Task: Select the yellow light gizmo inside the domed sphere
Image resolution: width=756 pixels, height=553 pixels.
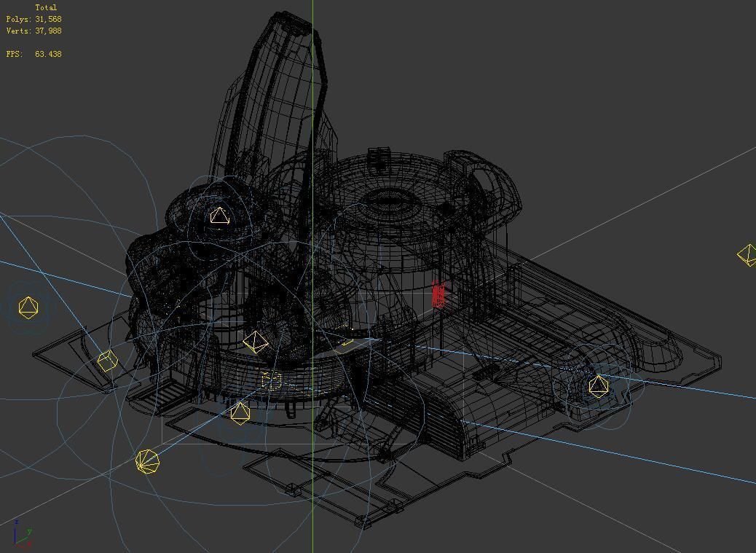Action: point(220,216)
